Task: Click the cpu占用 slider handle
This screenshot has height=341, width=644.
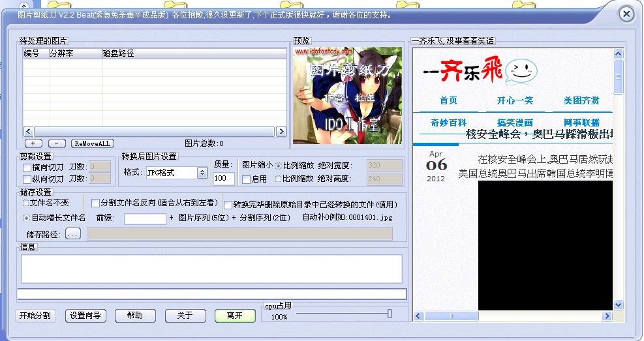Action: click(390, 314)
